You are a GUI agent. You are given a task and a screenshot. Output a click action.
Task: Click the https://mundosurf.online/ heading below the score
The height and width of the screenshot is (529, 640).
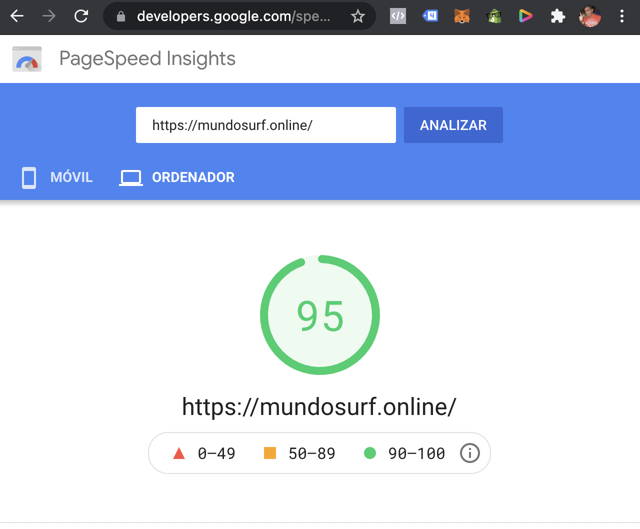pos(319,407)
